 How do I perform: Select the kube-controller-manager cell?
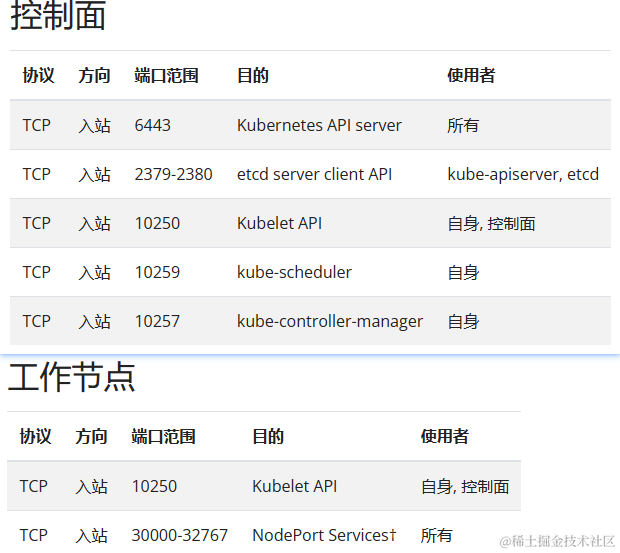coord(330,321)
